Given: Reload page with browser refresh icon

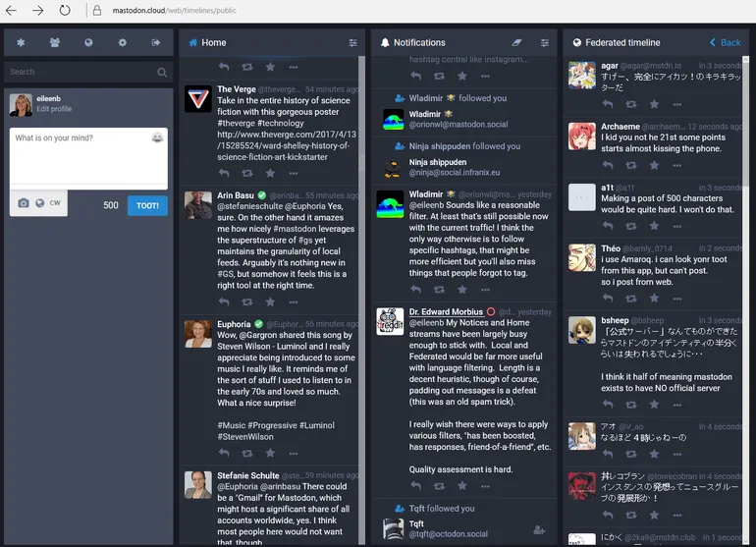Looking at the screenshot, I should [65, 10].
